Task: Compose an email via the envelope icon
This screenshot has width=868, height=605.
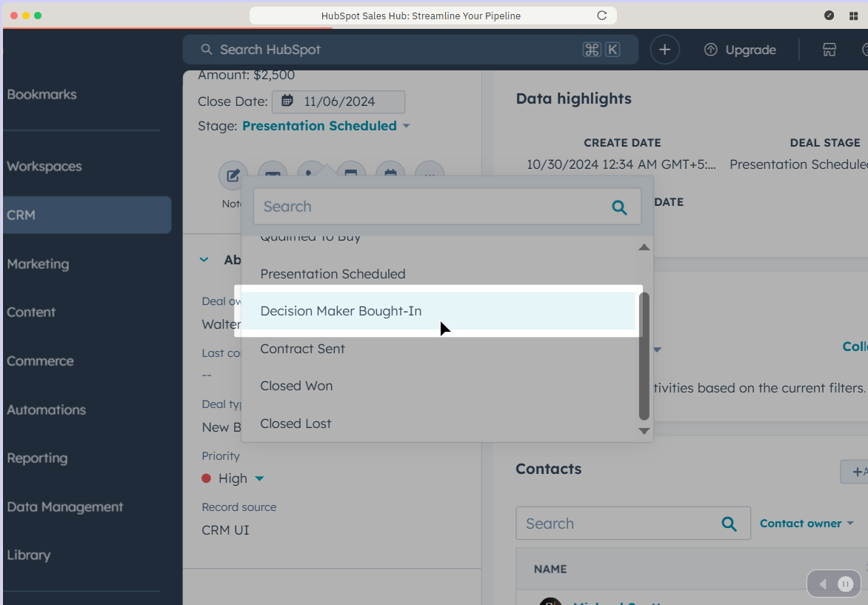Action: (x=273, y=173)
